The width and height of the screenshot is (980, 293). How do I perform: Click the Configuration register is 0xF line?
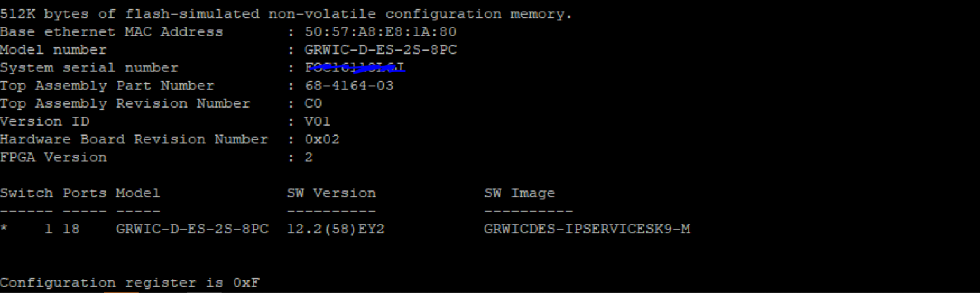point(130,283)
